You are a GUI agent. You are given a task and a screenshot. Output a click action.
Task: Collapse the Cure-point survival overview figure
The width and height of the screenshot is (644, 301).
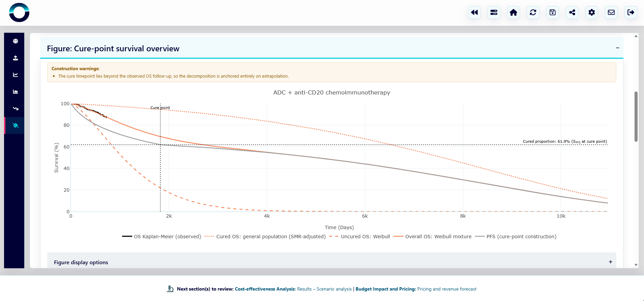[x=617, y=48]
